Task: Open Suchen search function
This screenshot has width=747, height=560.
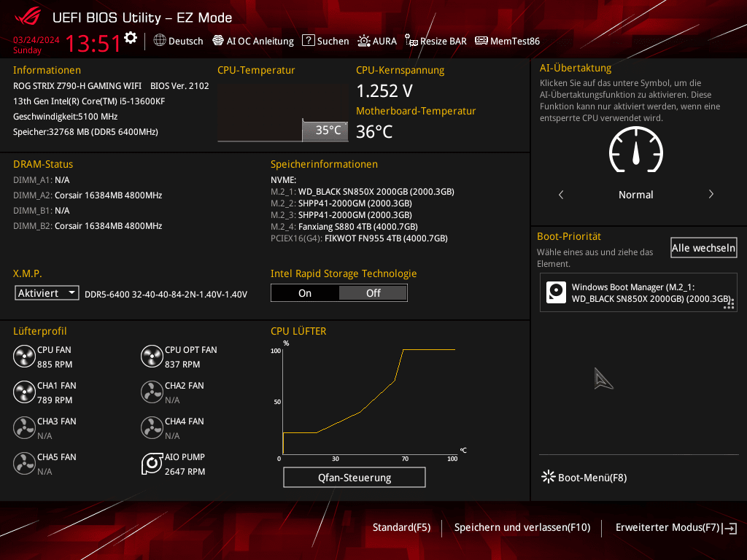Action: [x=333, y=41]
